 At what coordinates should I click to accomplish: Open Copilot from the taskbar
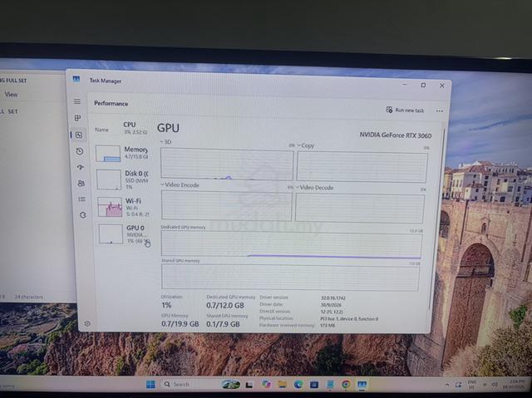[x=266, y=384]
